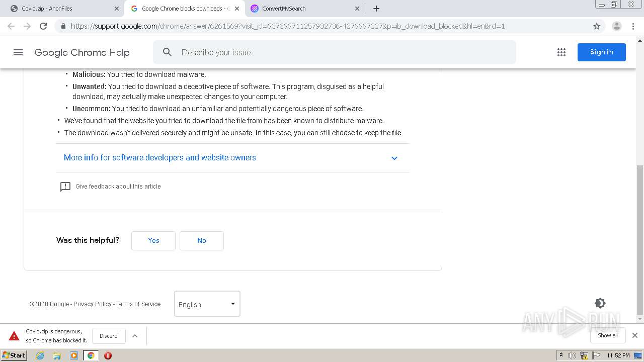The height and width of the screenshot is (362, 644).
Task: Bookmark this page with star icon
Action: pos(597,26)
